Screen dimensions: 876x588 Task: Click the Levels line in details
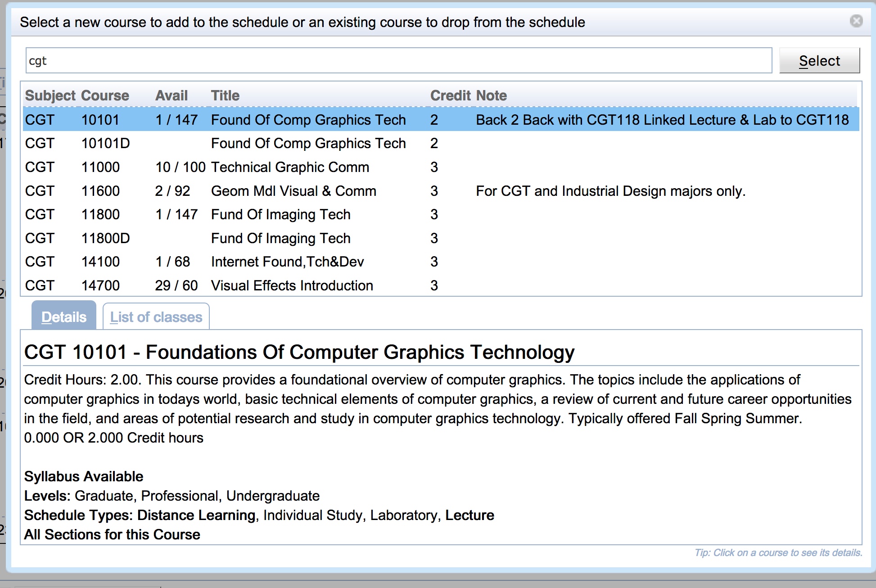[172, 496]
